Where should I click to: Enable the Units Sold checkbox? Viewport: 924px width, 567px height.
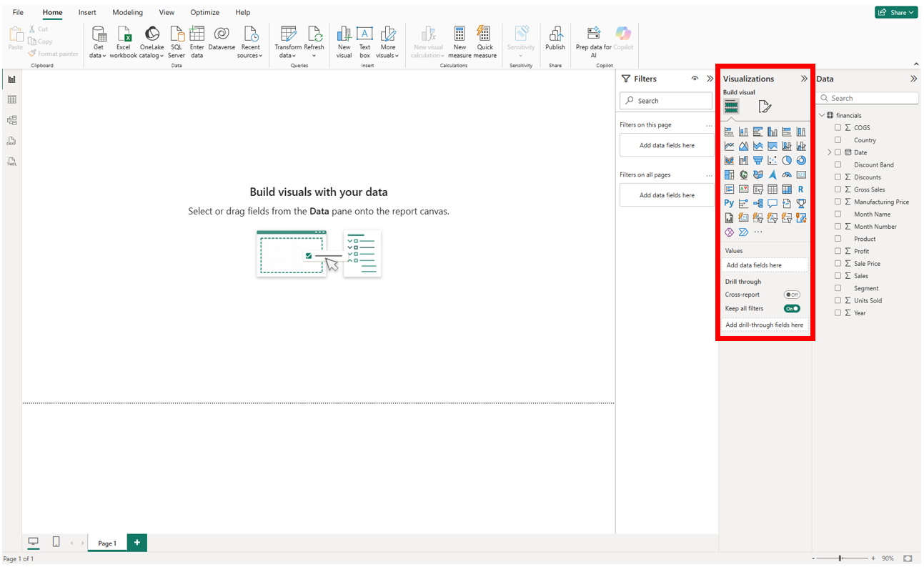(838, 300)
